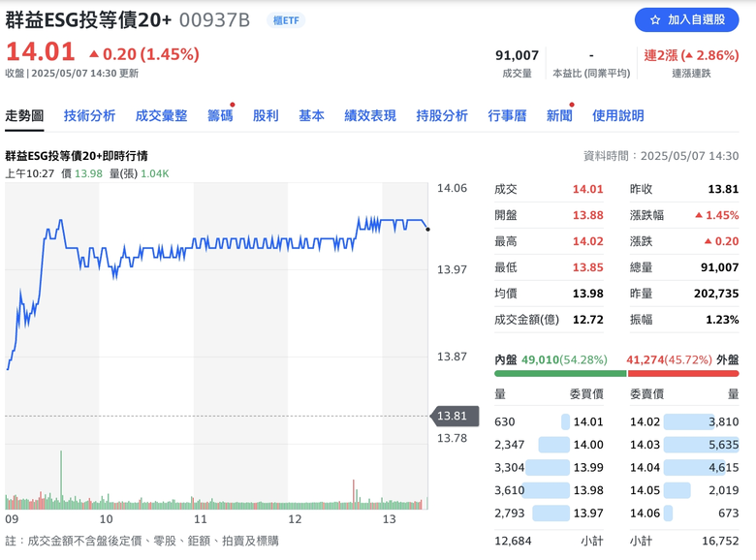This screenshot has height=560, width=756.
Task: Click the bid volume 3,610 at 13.98
Action: point(509,490)
